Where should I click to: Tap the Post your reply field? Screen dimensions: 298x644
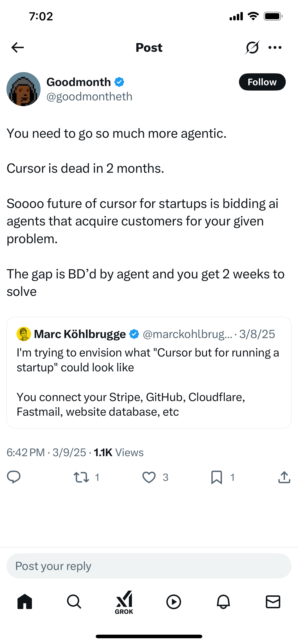point(149,566)
